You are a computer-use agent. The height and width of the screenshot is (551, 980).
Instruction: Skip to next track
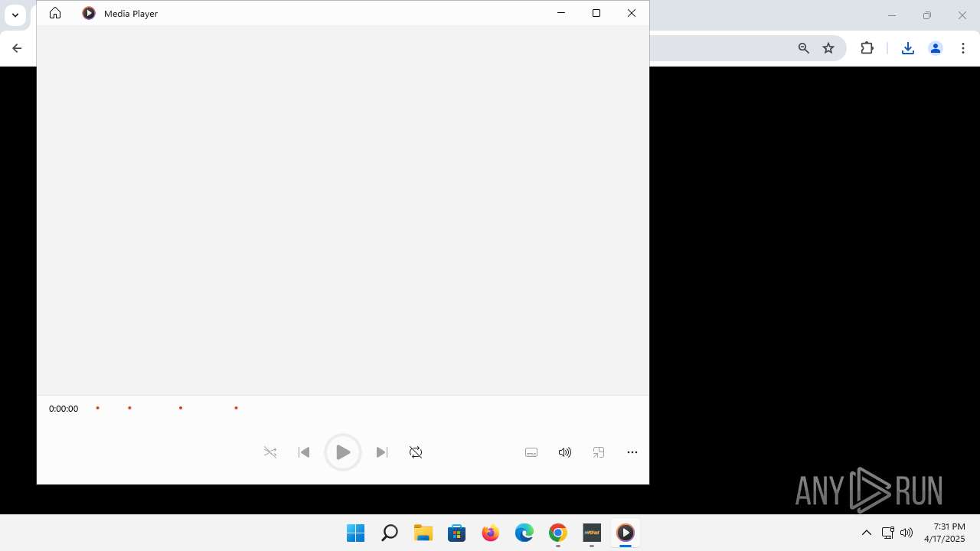coord(382,452)
